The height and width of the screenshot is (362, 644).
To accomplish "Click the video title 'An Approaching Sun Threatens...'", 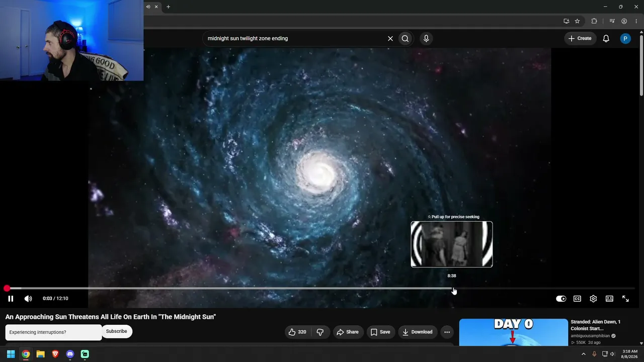I will (x=111, y=317).
